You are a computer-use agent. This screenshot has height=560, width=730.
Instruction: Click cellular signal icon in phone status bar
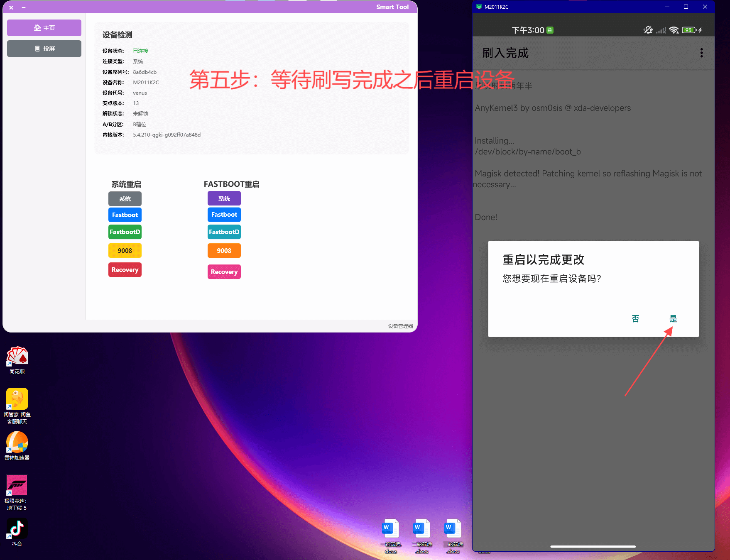click(x=661, y=30)
